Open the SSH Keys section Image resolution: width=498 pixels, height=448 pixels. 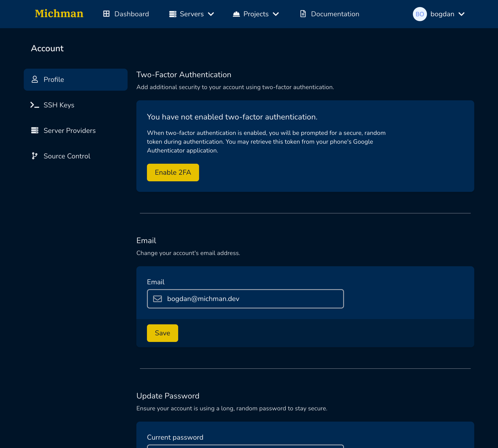[59, 105]
